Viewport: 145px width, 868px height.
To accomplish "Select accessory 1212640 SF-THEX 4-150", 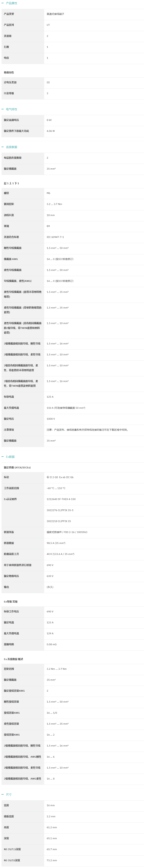I will point(61,499).
